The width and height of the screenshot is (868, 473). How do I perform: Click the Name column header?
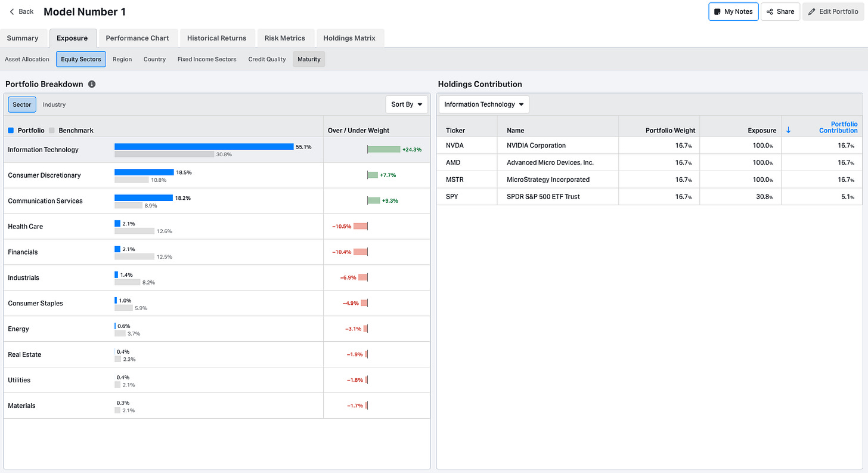(515, 130)
